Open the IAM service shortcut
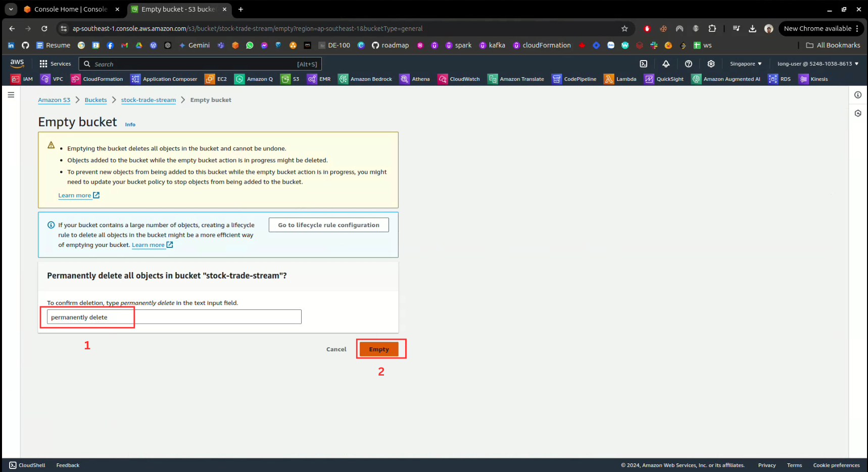The image size is (868, 472). pos(22,79)
